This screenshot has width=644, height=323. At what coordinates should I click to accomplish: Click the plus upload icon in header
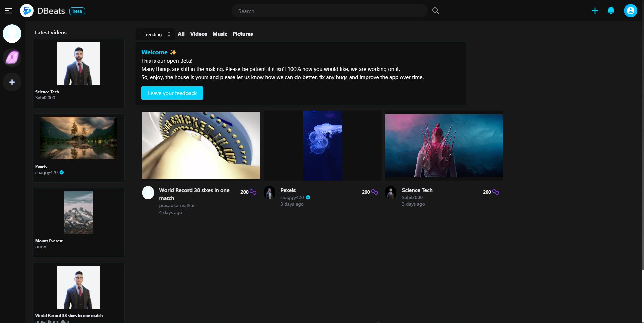[595, 11]
